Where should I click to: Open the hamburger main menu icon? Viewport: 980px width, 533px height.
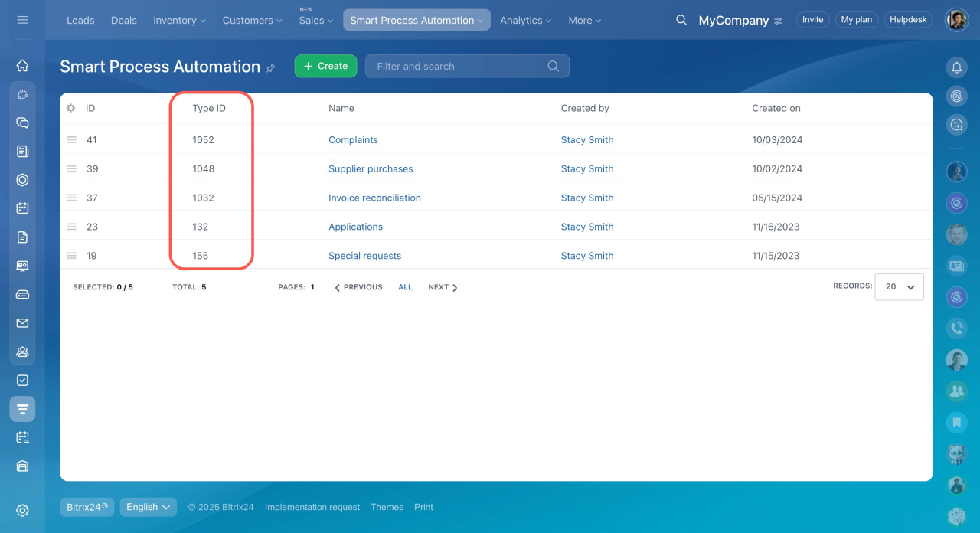coord(22,20)
